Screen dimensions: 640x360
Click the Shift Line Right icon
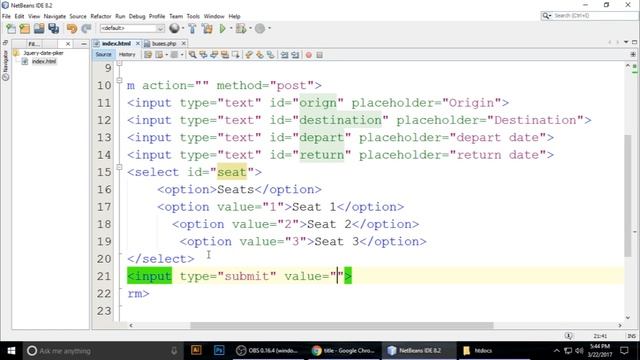tap(295, 55)
